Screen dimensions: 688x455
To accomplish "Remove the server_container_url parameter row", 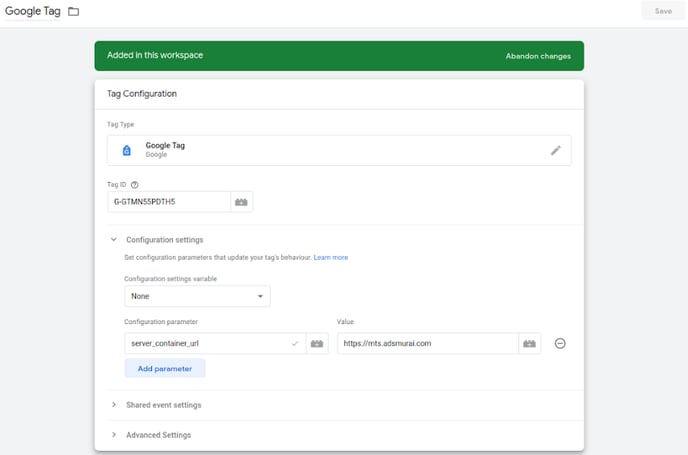I will (560, 344).
